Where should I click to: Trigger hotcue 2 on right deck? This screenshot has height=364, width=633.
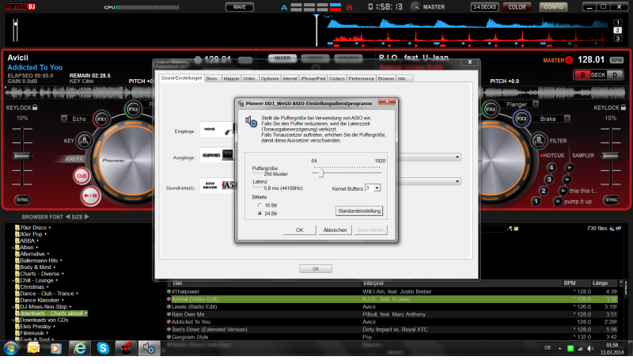pyautogui.click(x=544, y=191)
